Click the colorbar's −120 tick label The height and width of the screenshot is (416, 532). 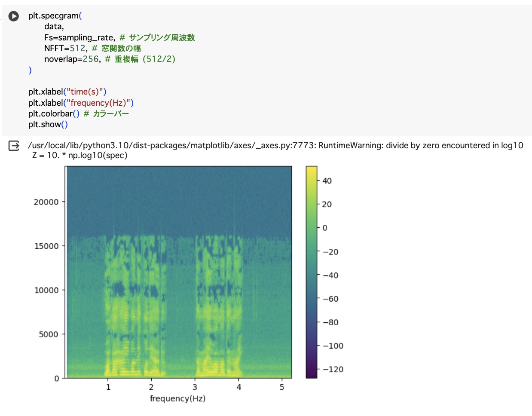pyautogui.click(x=333, y=370)
